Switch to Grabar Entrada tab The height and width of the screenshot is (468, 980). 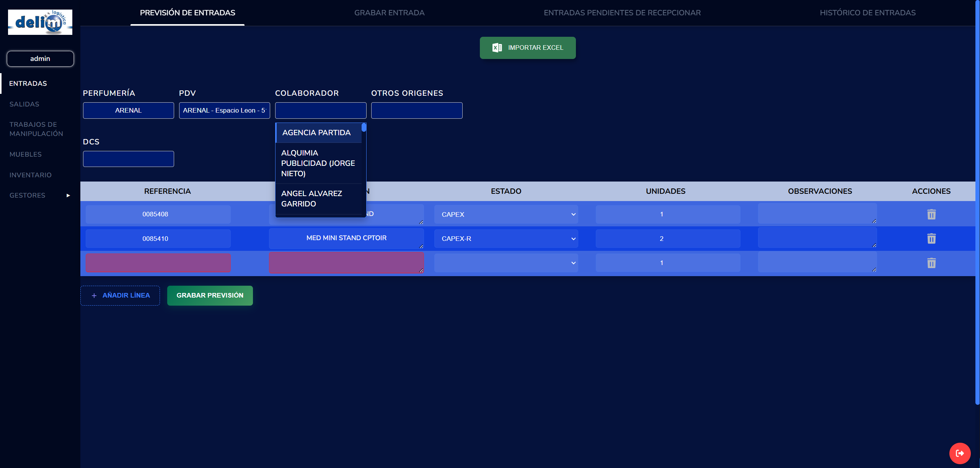pos(389,13)
